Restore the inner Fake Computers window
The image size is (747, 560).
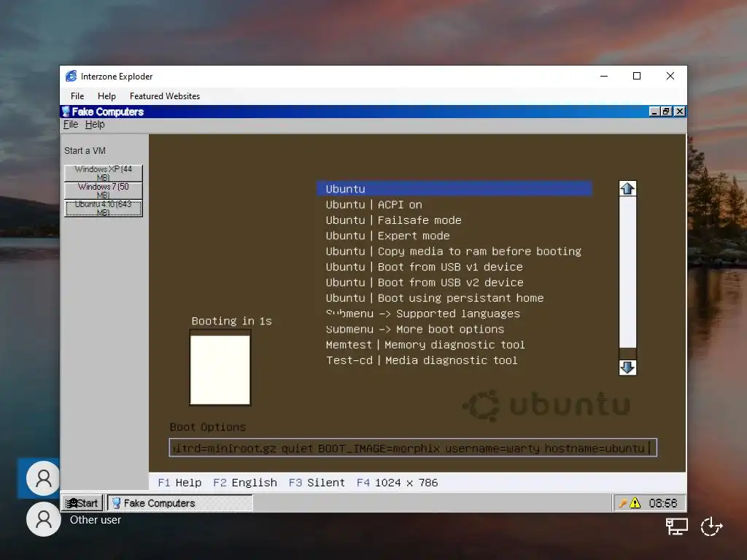pyautogui.click(x=667, y=112)
